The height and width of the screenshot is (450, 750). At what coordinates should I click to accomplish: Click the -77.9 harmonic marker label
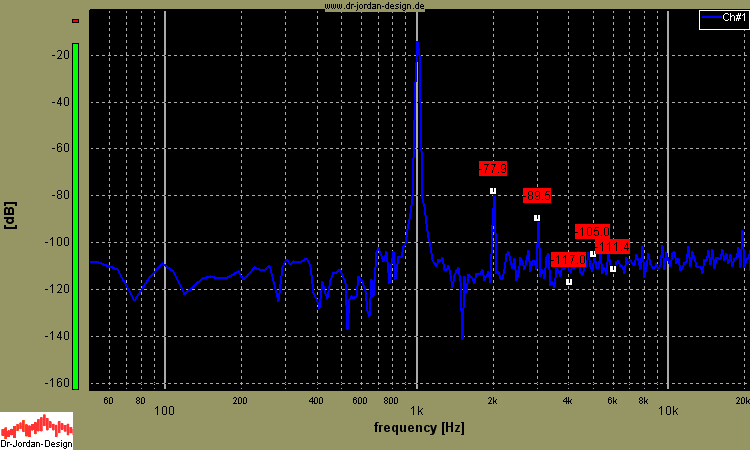pos(493,168)
